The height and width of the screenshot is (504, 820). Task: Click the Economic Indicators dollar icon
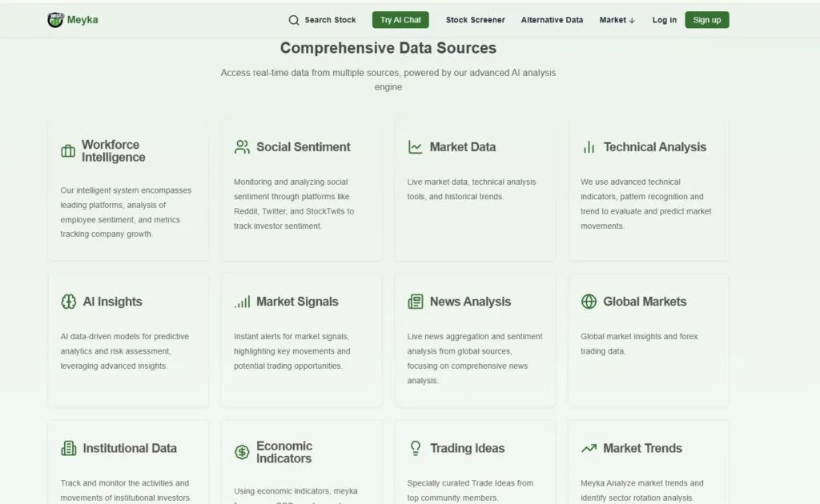click(242, 451)
